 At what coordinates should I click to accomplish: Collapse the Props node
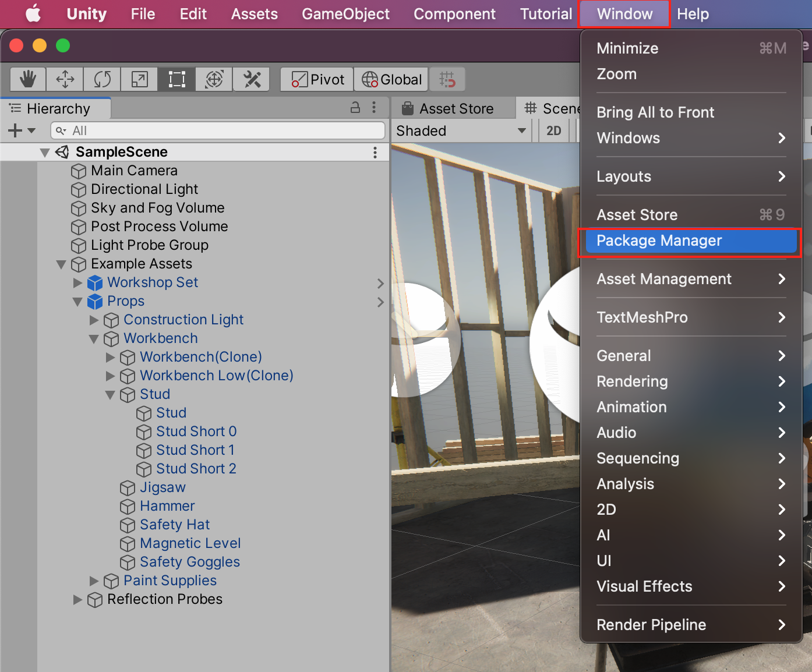[x=77, y=302]
